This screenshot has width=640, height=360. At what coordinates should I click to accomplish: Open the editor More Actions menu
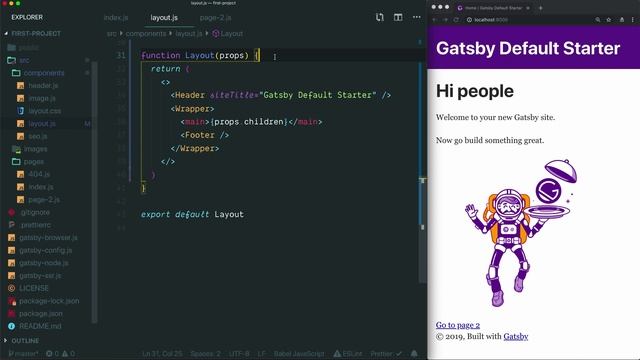coord(416,17)
